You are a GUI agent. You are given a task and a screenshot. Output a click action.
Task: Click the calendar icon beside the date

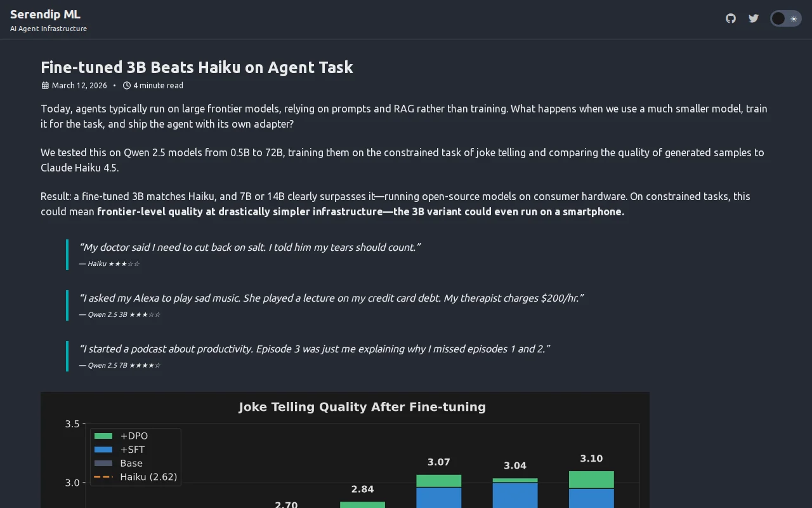tap(45, 85)
